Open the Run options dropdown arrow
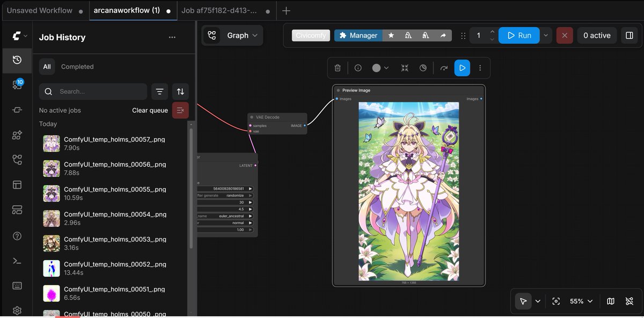This screenshot has width=644, height=318. click(x=546, y=35)
